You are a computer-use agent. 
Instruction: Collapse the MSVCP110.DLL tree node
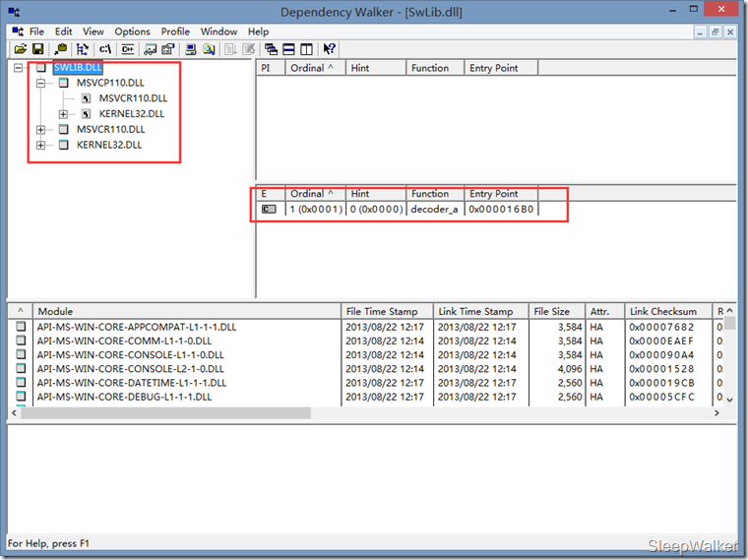[x=41, y=83]
